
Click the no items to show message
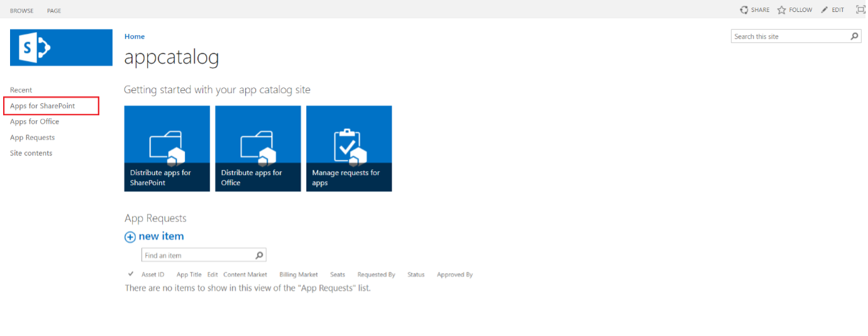(248, 288)
